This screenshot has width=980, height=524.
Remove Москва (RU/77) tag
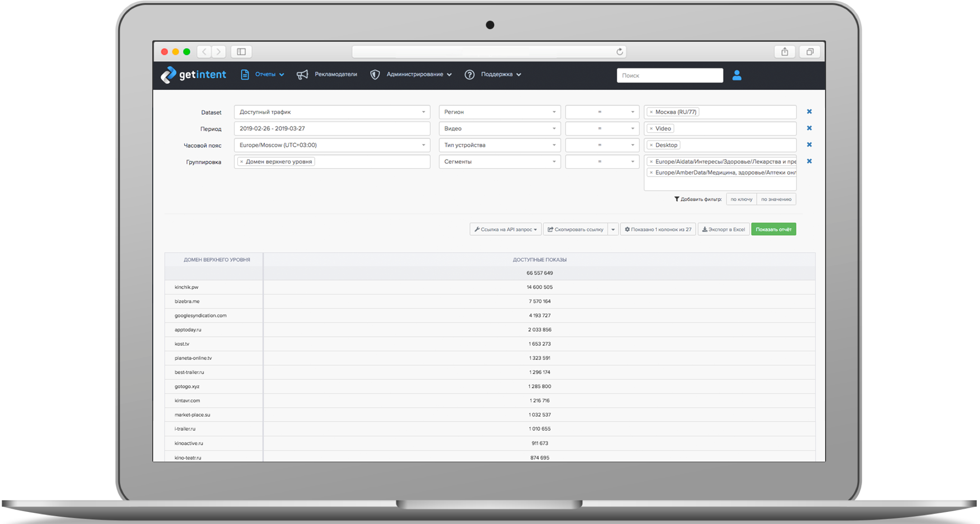click(x=651, y=112)
